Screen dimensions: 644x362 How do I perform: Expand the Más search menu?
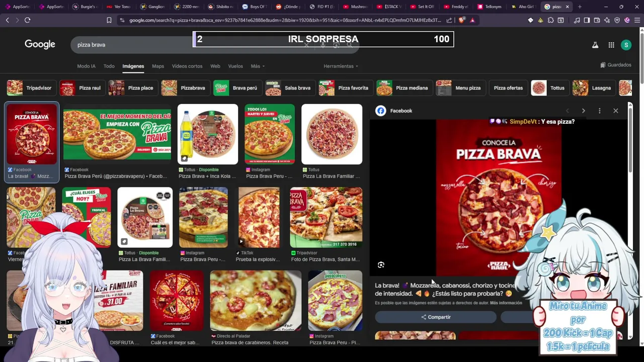(x=258, y=66)
